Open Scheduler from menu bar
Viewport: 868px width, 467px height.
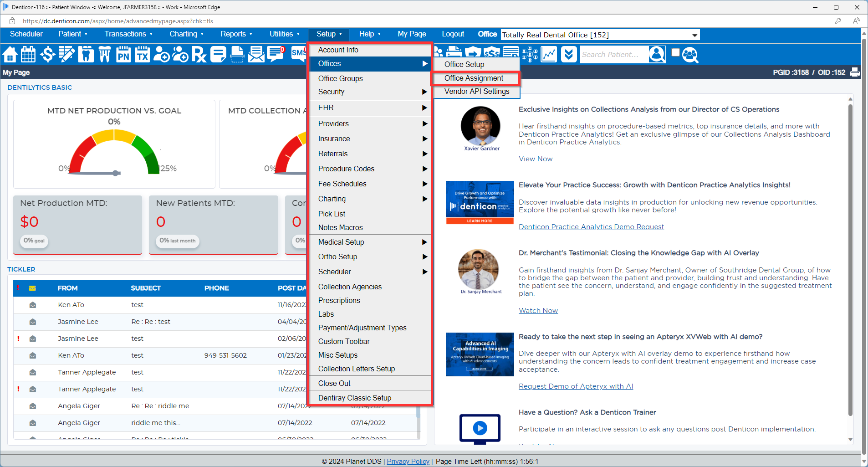[x=26, y=34]
